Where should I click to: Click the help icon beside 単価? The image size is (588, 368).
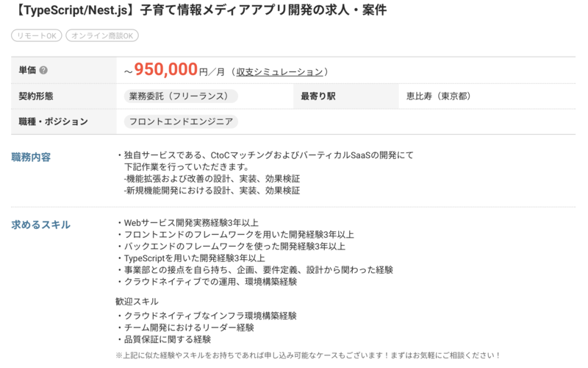tap(43, 71)
